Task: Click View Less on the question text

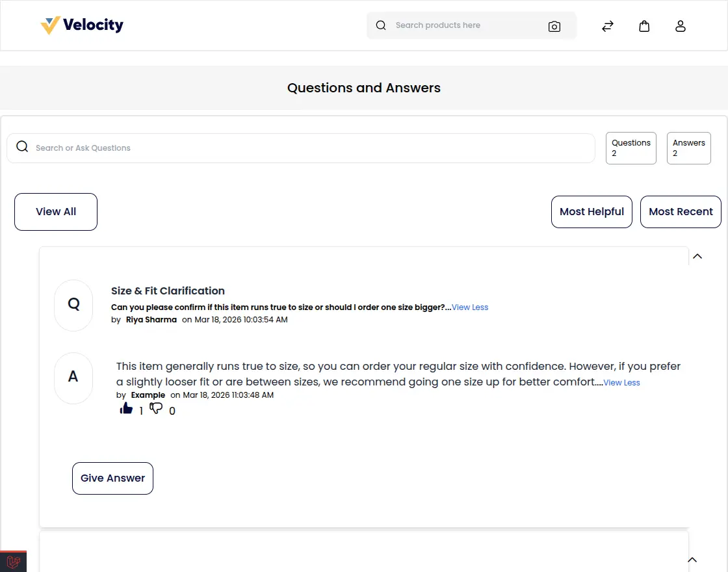Action: pyautogui.click(x=469, y=307)
